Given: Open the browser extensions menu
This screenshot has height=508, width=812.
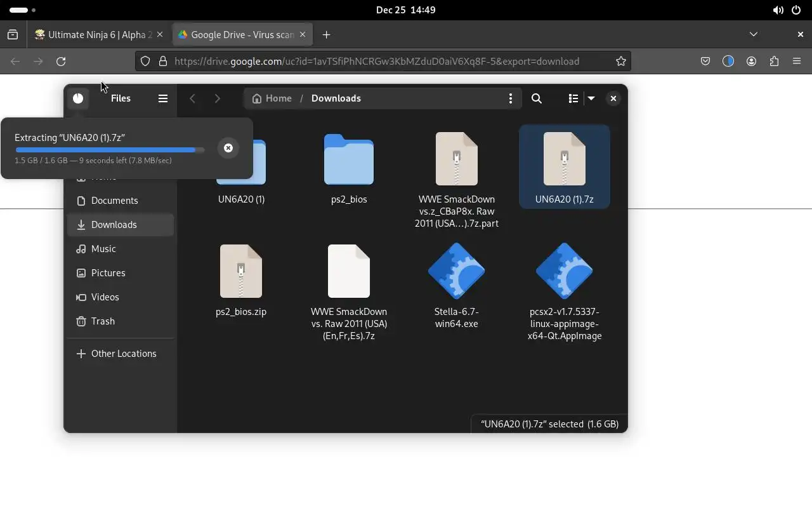Looking at the screenshot, I should pyautogui.click(x=774, y=62).
